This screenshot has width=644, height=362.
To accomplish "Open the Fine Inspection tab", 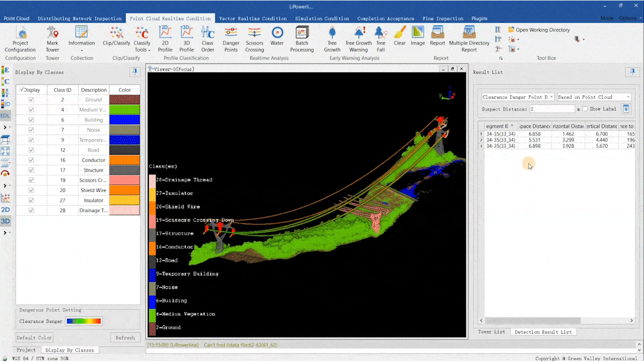I will (x=443, y=19).
